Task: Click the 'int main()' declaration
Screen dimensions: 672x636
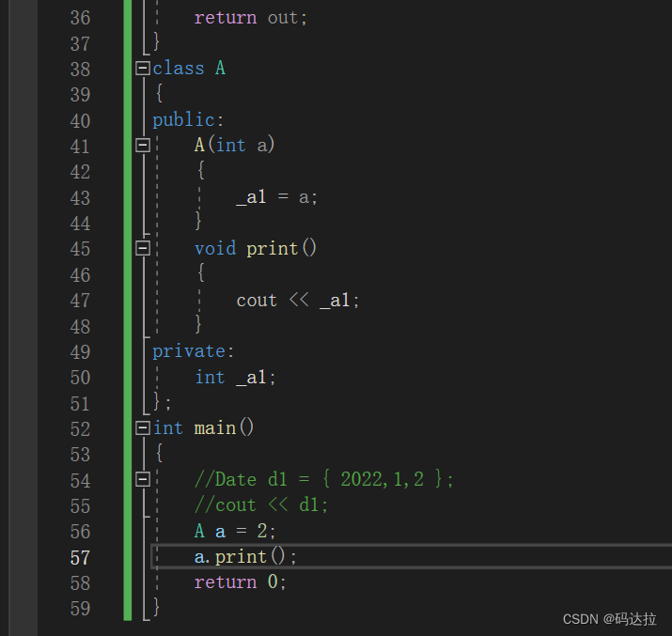Action: pyautogui.click(x=204, y=427)
